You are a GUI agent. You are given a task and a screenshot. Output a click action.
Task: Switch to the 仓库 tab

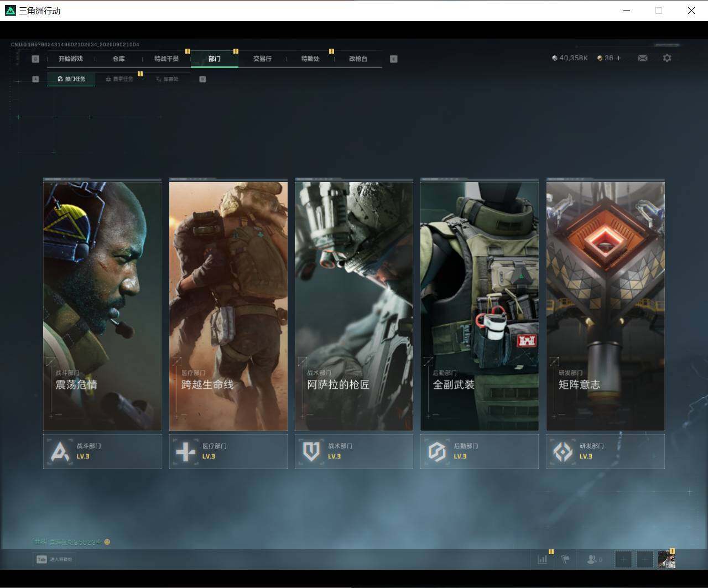pos(119,59)
